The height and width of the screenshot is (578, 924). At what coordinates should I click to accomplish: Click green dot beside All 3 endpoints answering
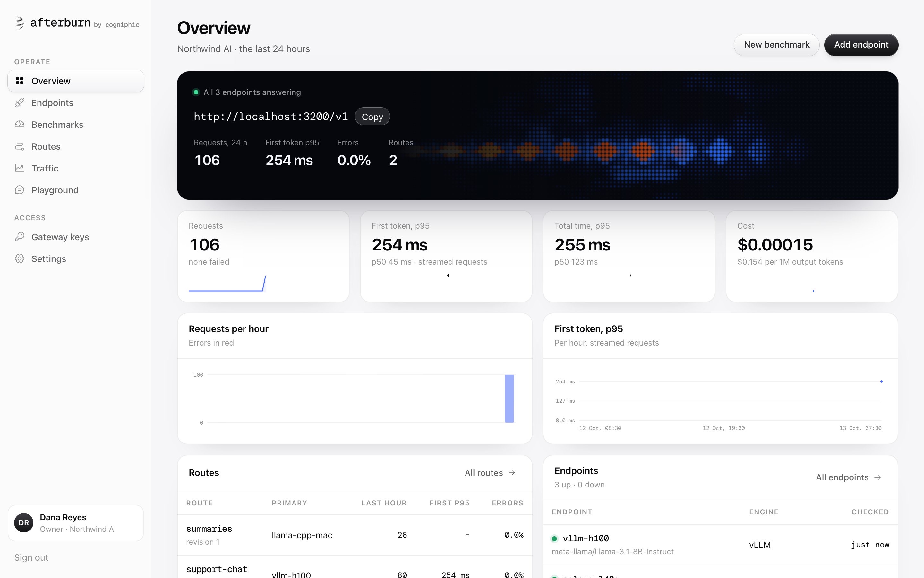(x=196, y=92)
